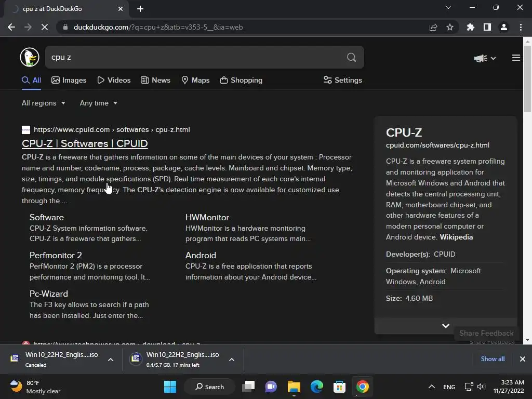Click the network tray icon
The width and height of the screenshot is (532, 399).
click(469, 387)
